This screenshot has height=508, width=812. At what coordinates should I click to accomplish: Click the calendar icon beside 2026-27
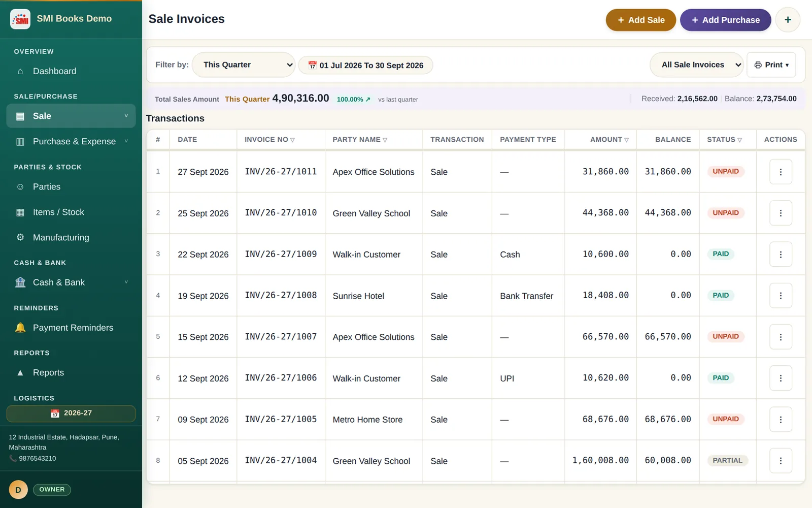point(55,414)
